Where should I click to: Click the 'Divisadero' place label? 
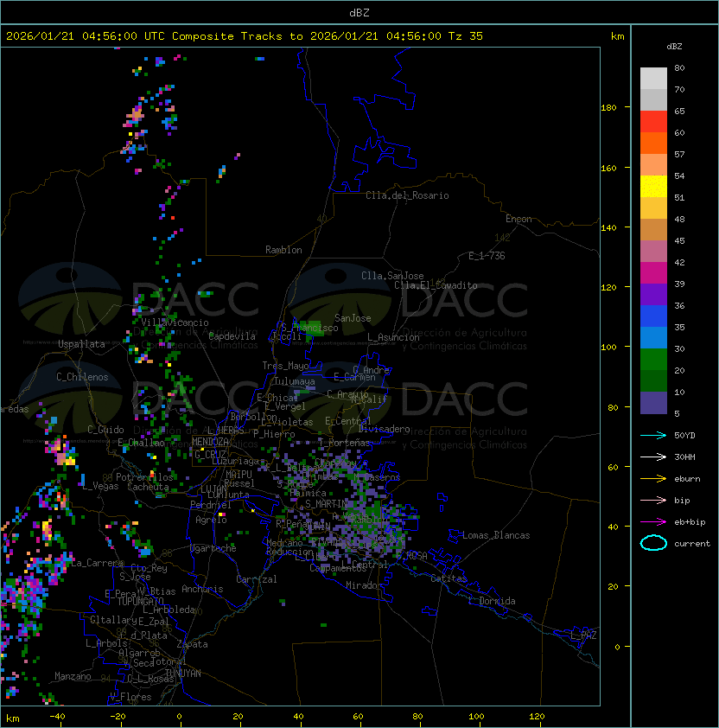click(384, 429)
